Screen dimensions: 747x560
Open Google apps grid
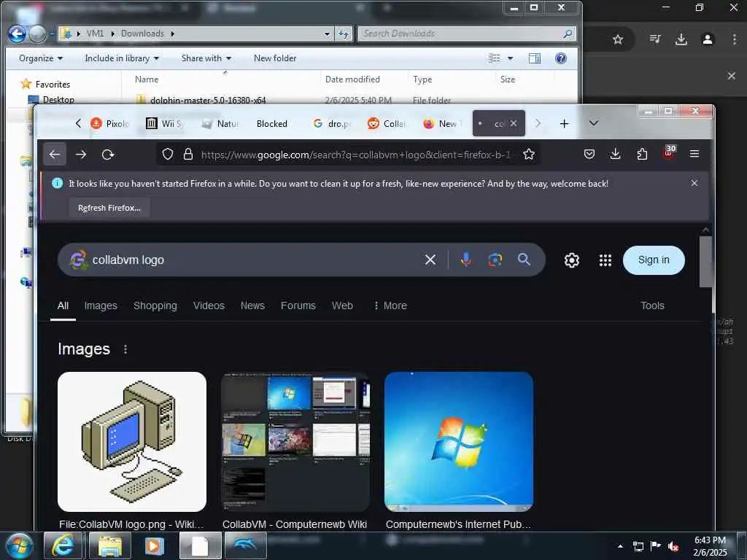605,260
